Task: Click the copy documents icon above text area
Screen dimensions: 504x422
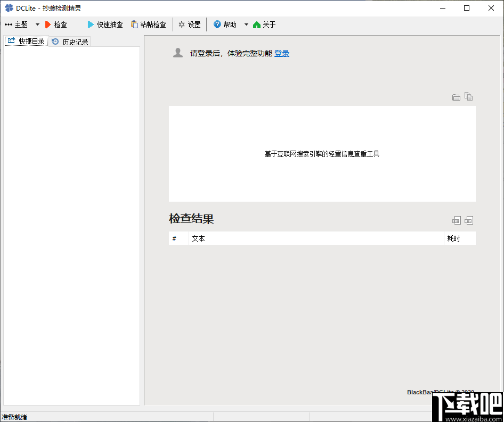Action: click(x=468, y=97)
